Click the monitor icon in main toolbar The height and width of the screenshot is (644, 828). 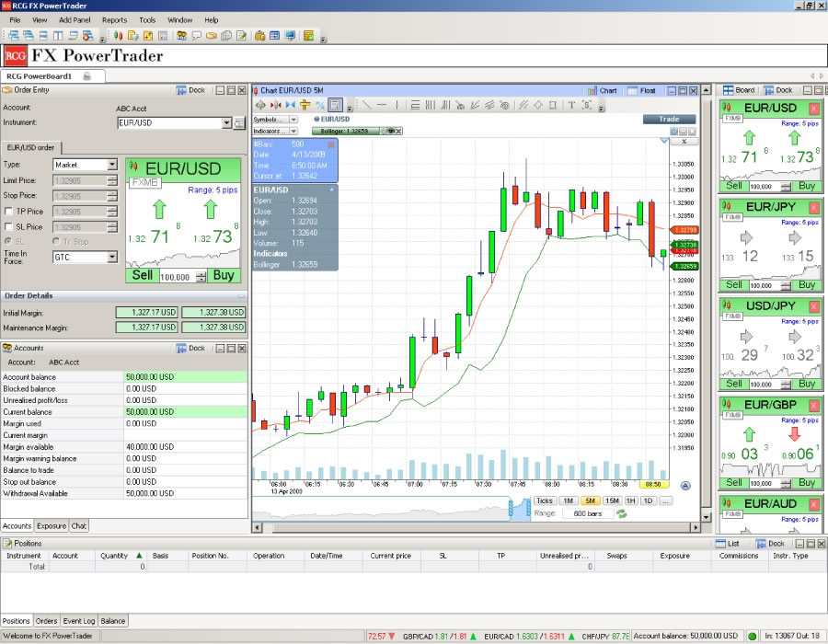[290, 35]
